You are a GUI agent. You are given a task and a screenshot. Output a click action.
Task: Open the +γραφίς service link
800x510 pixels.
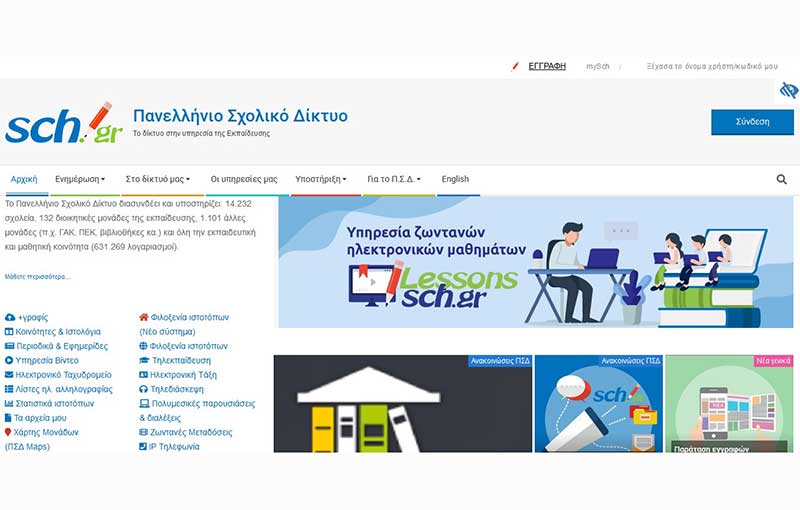(33, 317)
